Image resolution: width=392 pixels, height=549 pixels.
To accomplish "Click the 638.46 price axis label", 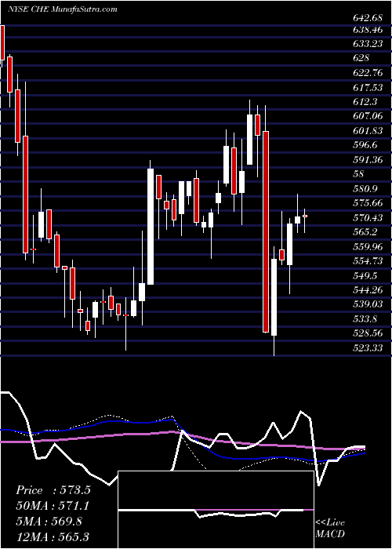I will tap(367, 31).
